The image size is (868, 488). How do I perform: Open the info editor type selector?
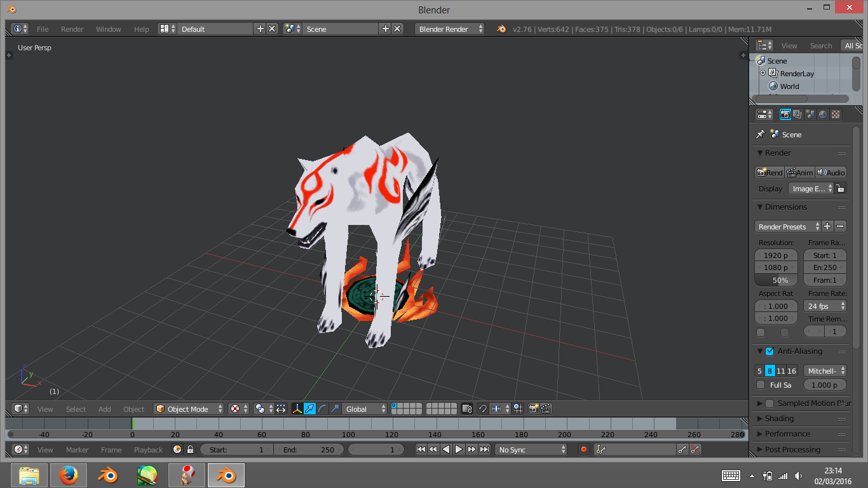(x=21, y=29)
